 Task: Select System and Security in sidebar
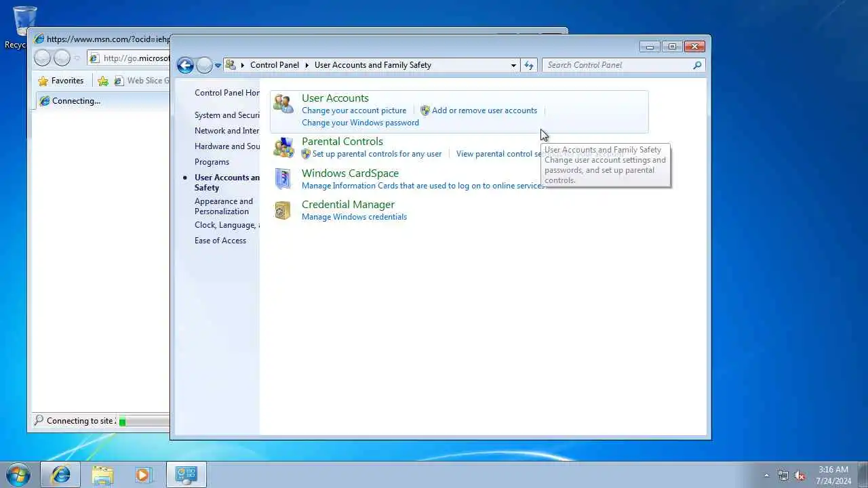(227, 115)
